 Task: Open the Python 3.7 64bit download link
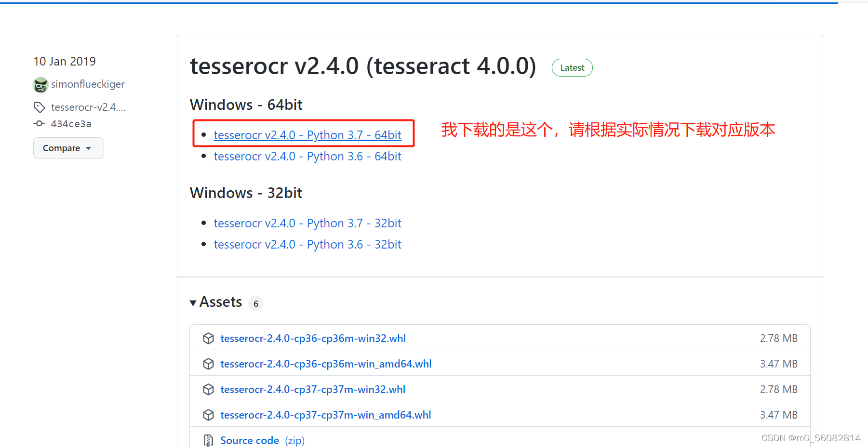click(x=307, y=135)
